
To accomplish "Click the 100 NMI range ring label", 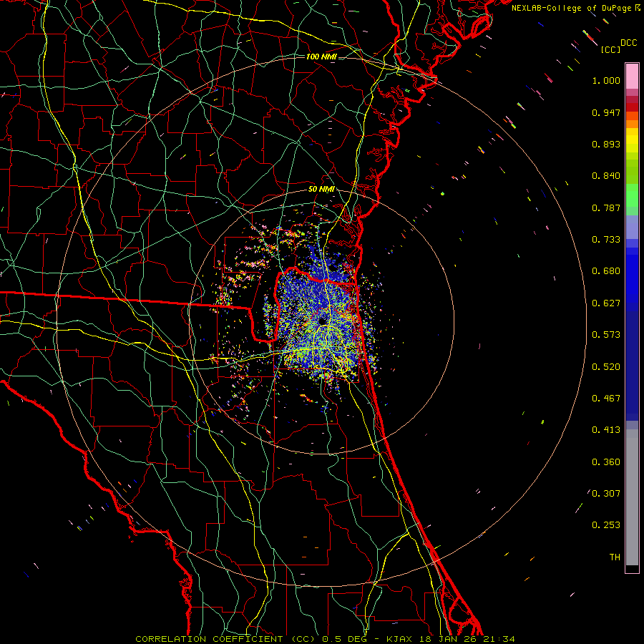I will tap(321, 57).
